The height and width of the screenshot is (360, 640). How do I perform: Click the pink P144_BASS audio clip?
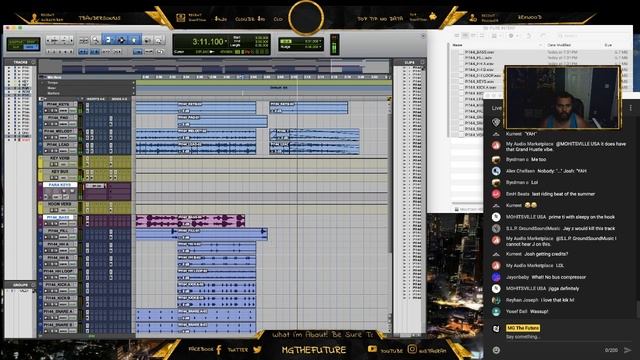pos(190,221)
